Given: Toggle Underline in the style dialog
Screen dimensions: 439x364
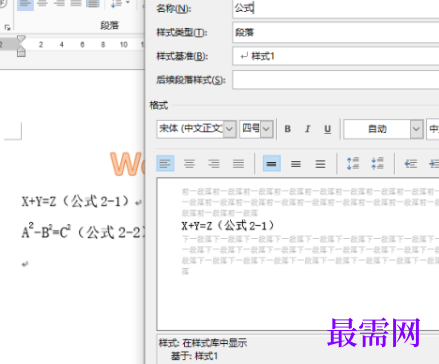Looking at the screenshot, I should (x=328, y=129).
